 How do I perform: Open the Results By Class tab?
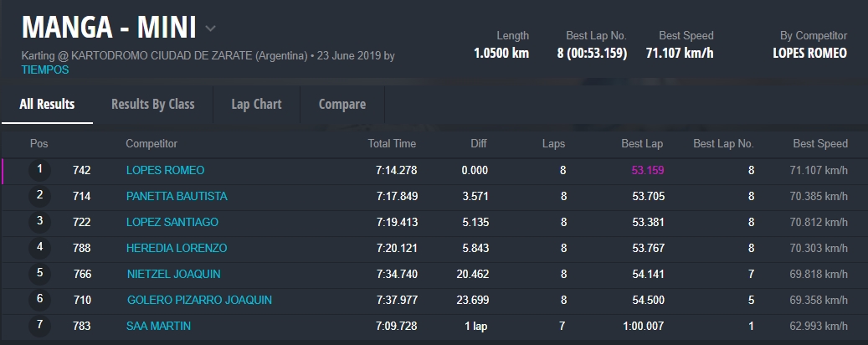(152, 105)
